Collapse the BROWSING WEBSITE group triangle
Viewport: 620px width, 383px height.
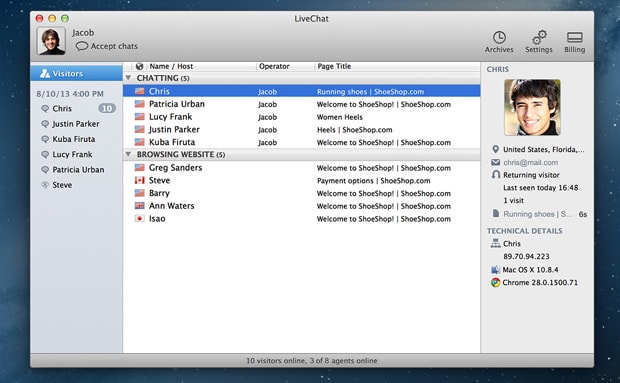click(128, 154)
